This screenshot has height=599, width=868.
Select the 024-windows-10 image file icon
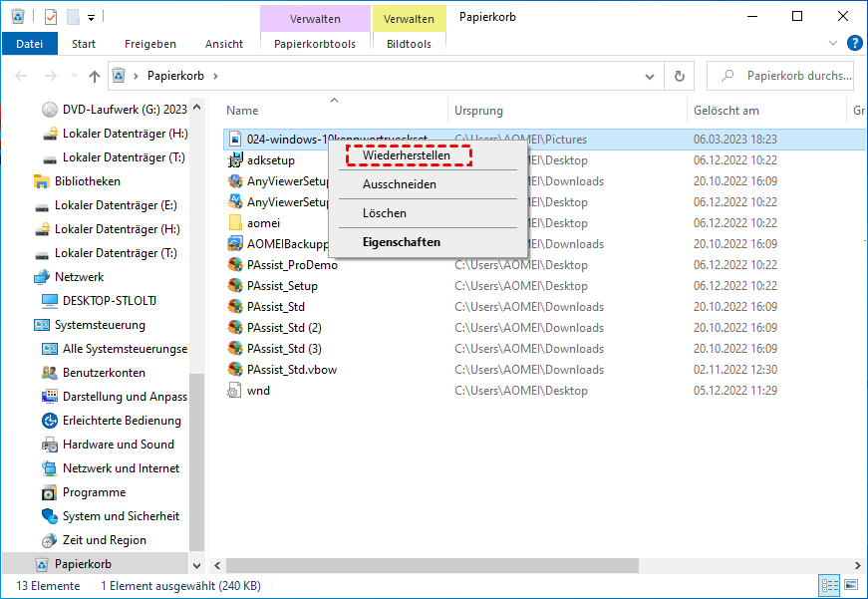(235, 139)
